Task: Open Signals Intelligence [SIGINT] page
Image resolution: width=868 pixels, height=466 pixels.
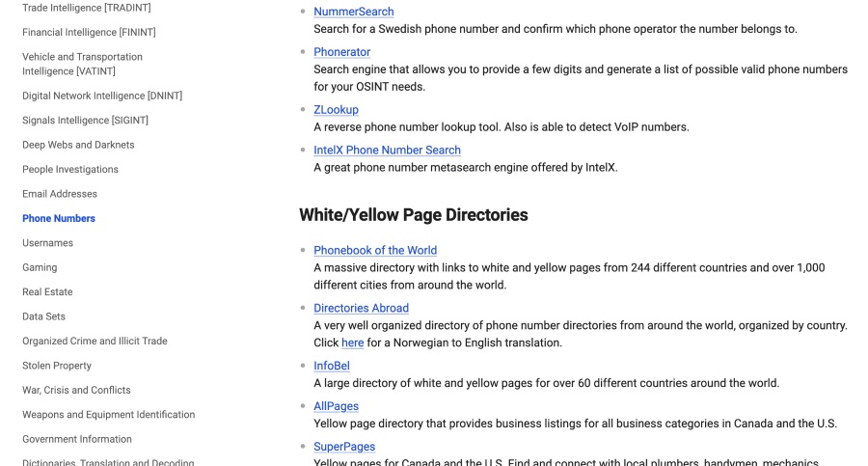Action: coord(85,121)
